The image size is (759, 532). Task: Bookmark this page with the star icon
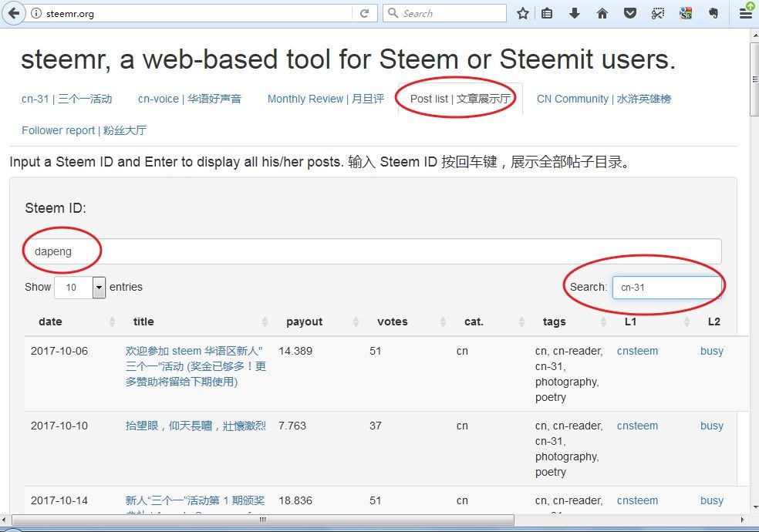tap(523, 13)
